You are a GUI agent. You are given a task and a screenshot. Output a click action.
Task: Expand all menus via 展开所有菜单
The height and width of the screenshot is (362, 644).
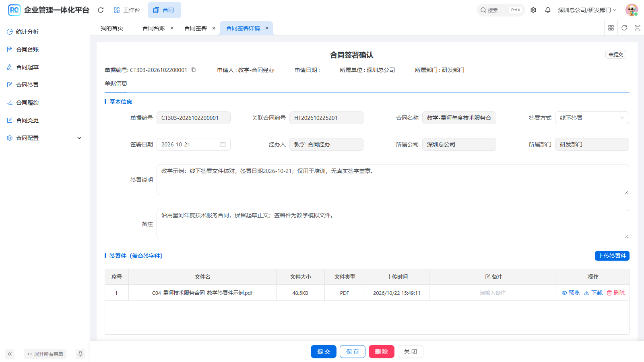click(45, 354)
